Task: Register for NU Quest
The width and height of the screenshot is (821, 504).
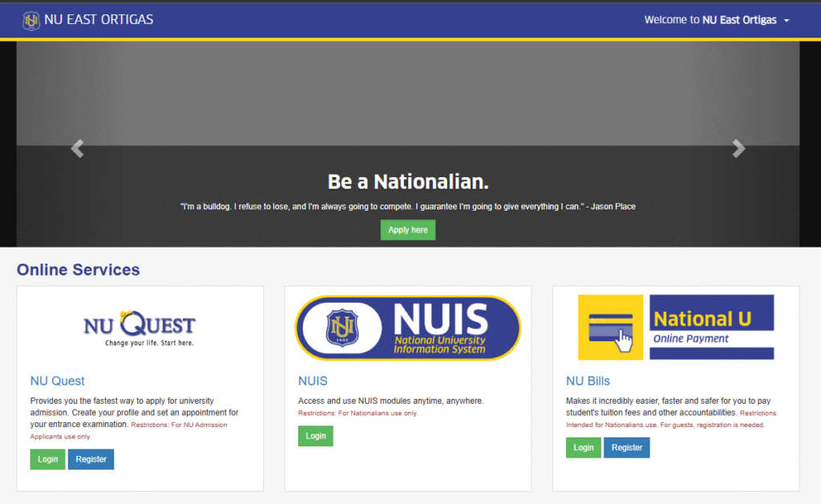Action: [x=91, y=459]
